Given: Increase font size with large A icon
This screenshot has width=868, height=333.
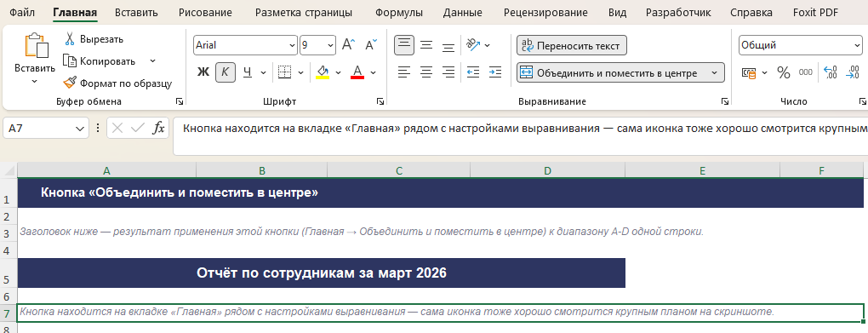Looking at the screenshot, I should coord(348,45).
